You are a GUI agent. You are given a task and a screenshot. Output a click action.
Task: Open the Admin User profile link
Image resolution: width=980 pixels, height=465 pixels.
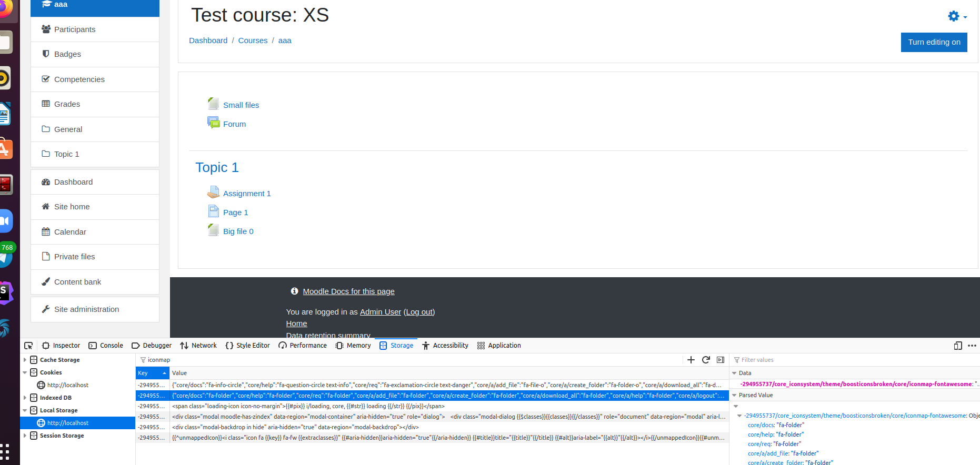(381, 312)
